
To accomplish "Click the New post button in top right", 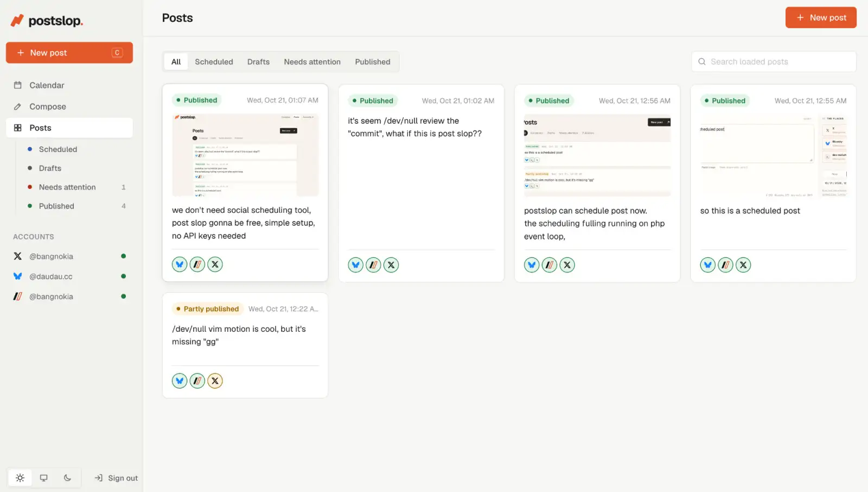I will [x=821, y=17].
